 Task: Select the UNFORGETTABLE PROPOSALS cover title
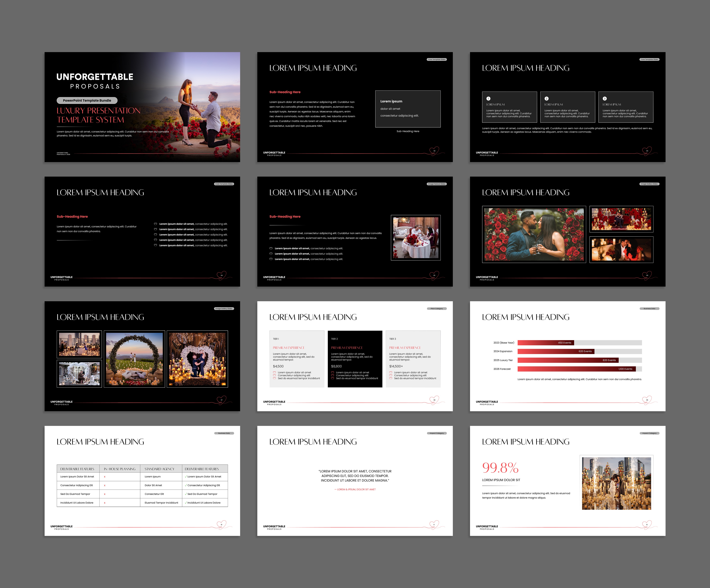(95, 81)
